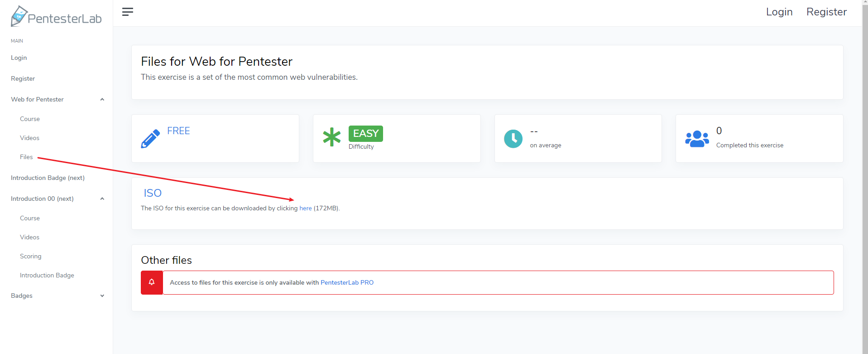Click the ISO heading
Viewport: 868px width, 354px height.
(x=153, y=193)
